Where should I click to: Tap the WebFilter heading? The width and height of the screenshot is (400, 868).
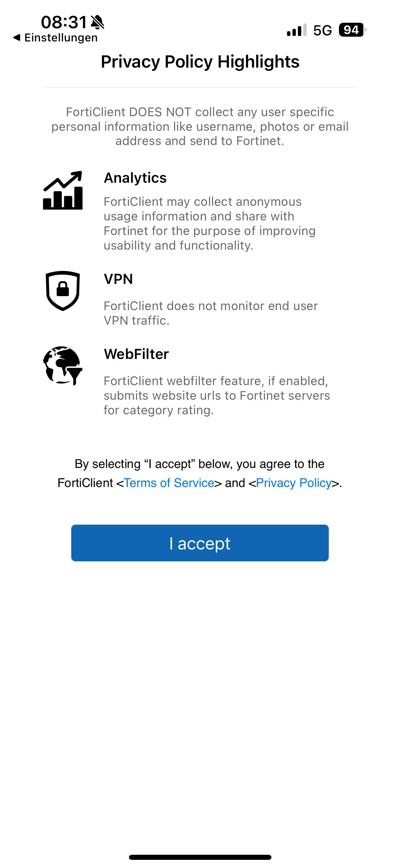(136, 354)
